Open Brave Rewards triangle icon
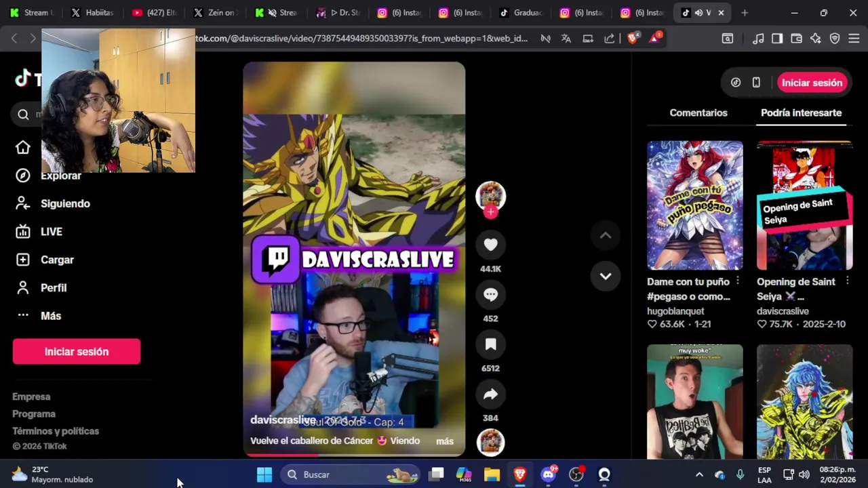868x488 pixels. coord(654,39)
